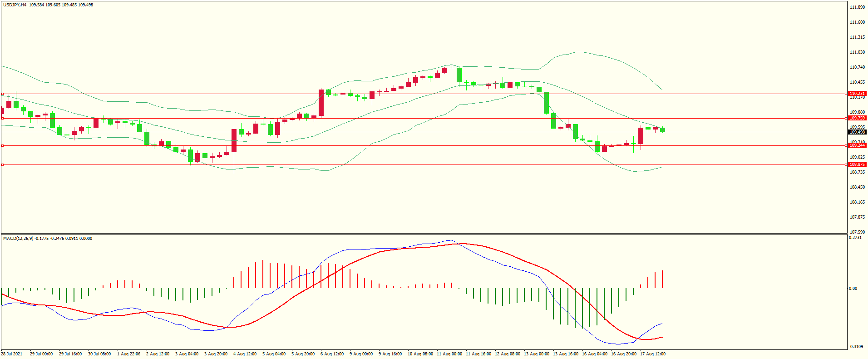Click the 108.735 price axis label
This screenshot has height=359, width=868.
coord(857,172)
